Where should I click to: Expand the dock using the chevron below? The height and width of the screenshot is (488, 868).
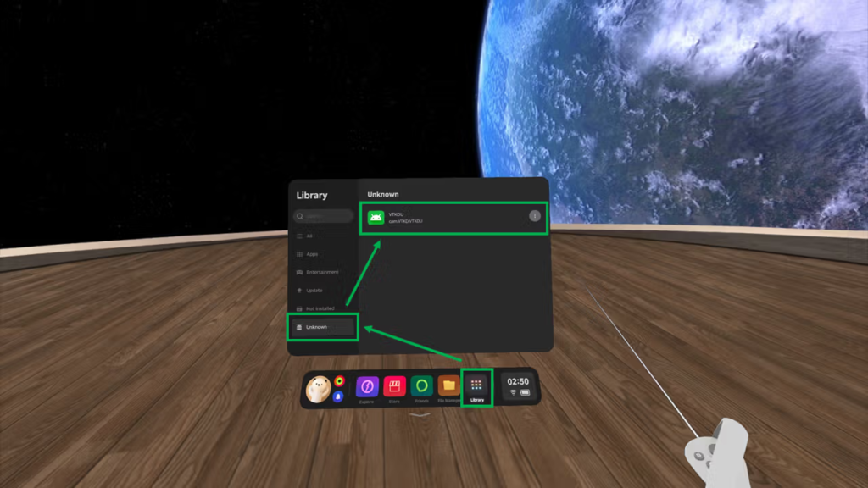point(419,416)
